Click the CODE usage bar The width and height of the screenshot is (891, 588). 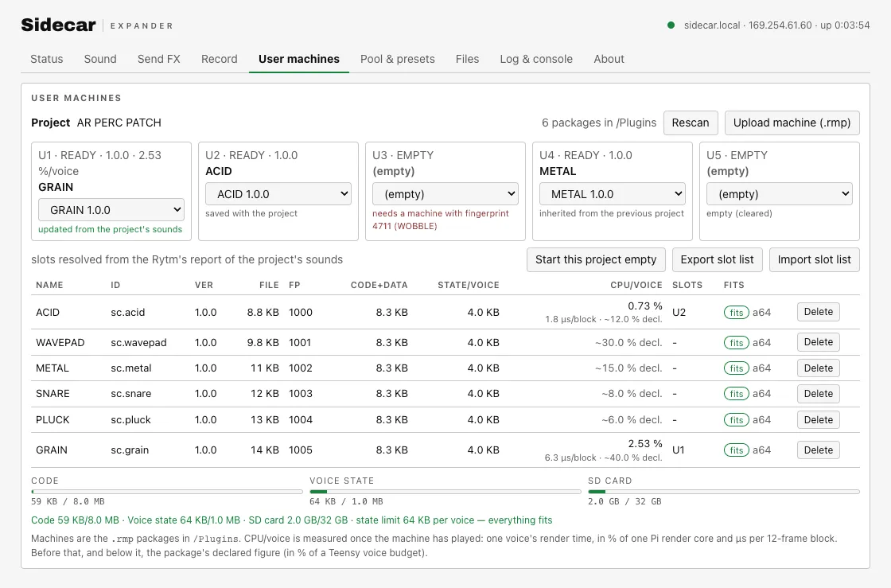click(167, 492)
